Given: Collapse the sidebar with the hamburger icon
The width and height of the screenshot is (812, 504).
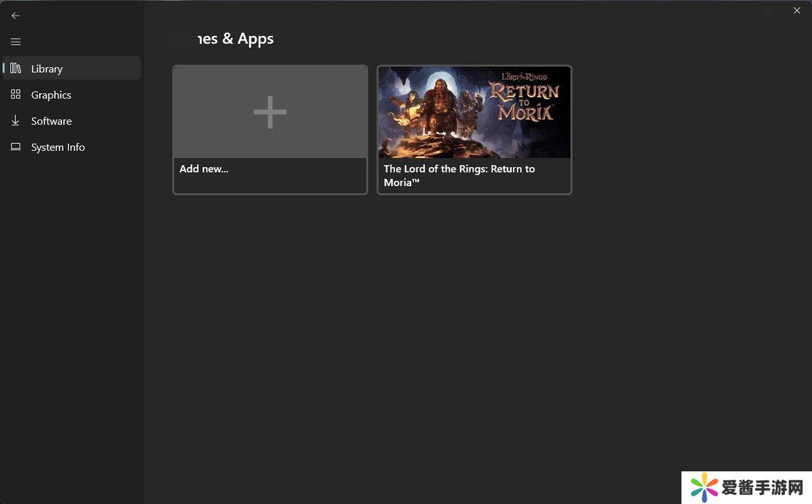Looking at the screenshot, I should 16,42.
